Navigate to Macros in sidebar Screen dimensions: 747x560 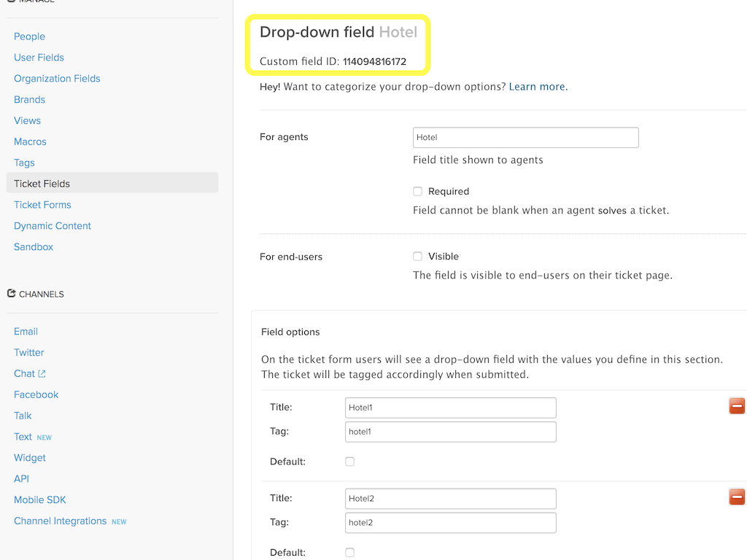[x=30, y=141]
